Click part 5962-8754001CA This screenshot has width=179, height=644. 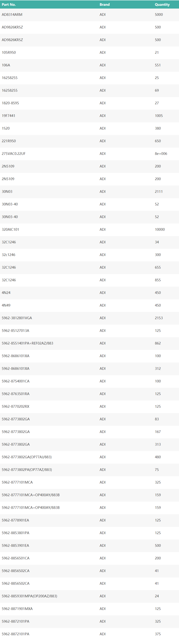click(15, 381)
